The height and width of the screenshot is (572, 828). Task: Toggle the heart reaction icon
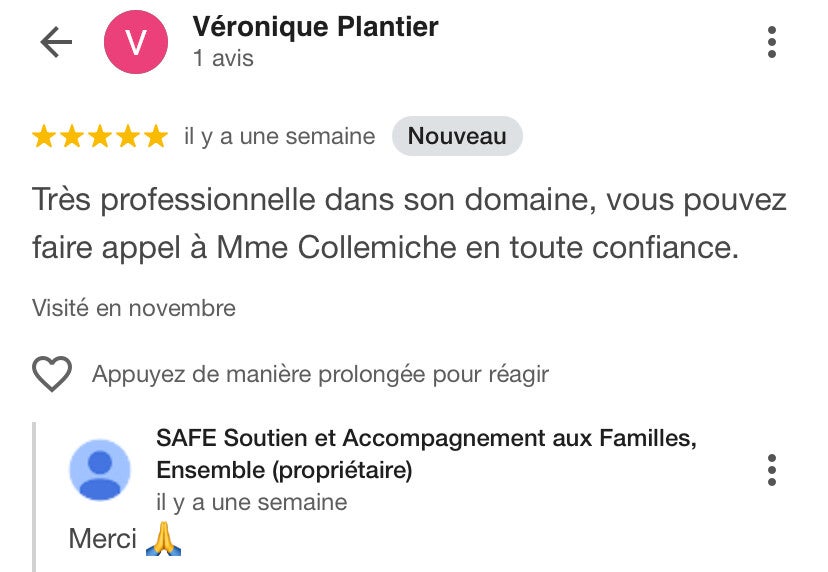tap(52, 375)
